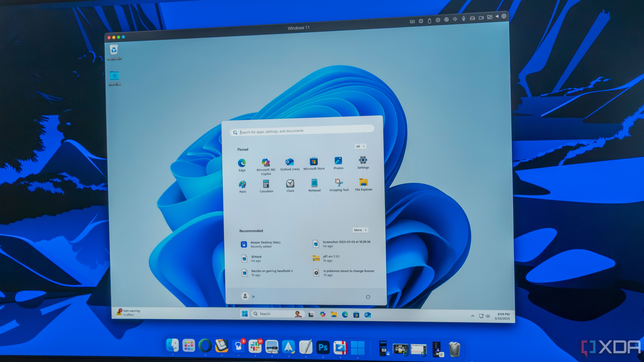Enter Coherence with the blue window button
The height and width of the screenshot is (362, 644).
click(123, 37)
